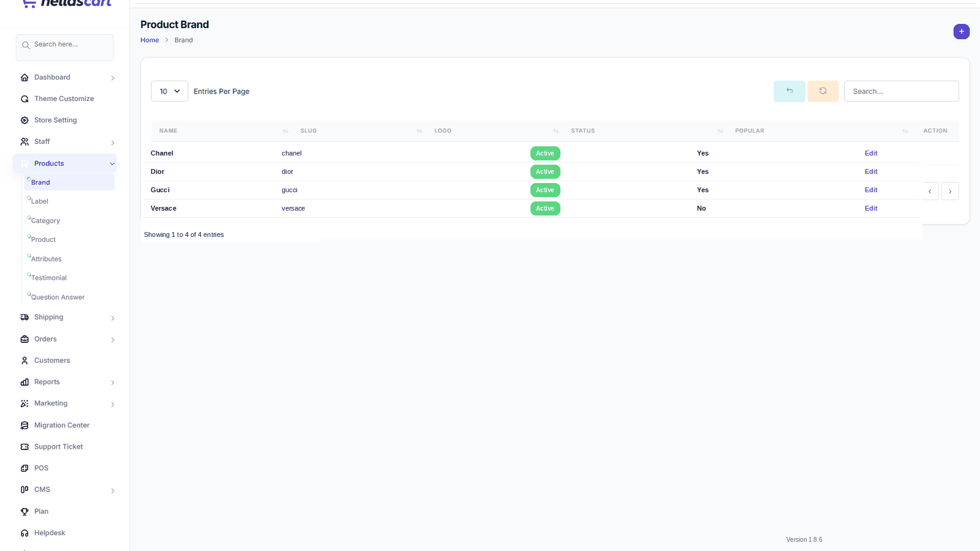Click Active badge in Gucci row

click(x=545, y=190)
